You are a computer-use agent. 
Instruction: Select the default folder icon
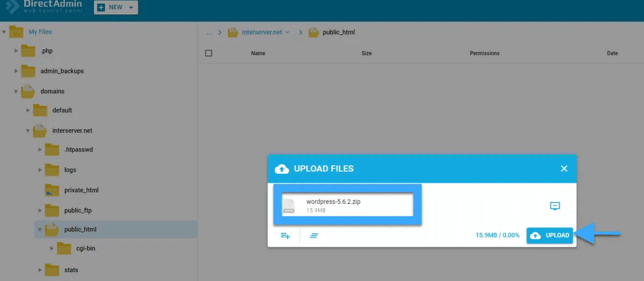pyautogui.click(x=40, y=110)
